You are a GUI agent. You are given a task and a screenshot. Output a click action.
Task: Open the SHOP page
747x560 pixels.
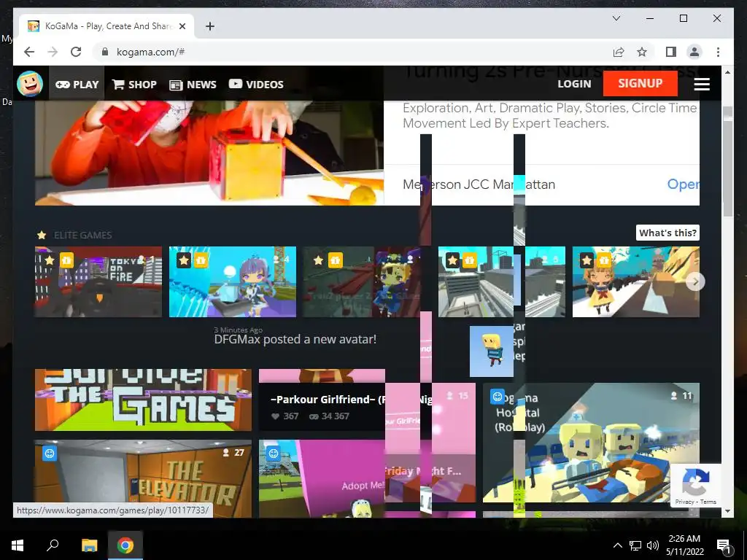(x=134, y=85)
